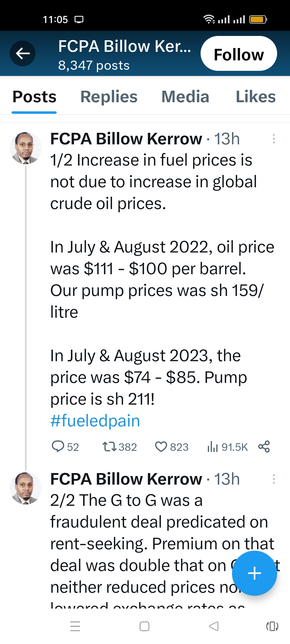The width and height of the screenshot is (290, 644).
Task: Select the Posts tab
Action: 34,97
